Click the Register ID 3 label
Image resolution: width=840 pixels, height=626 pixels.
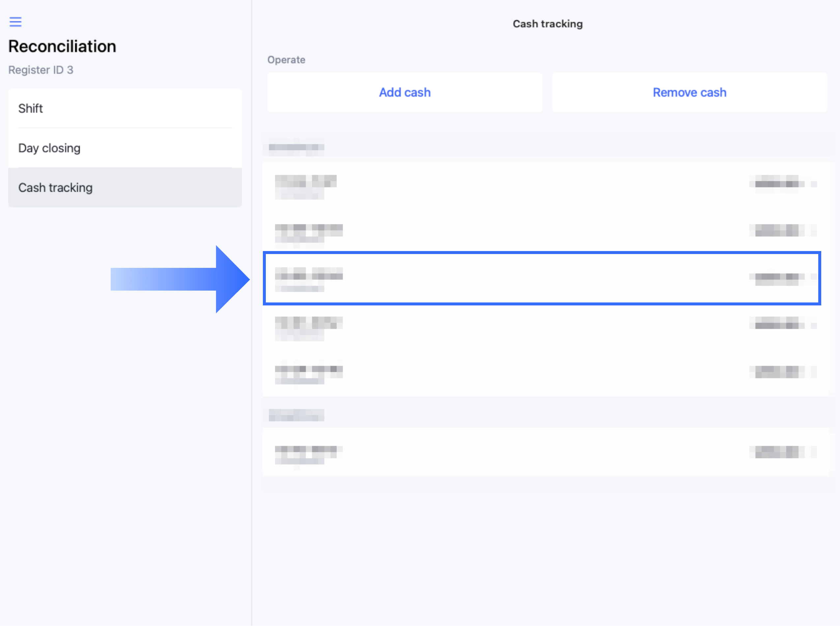[x=41, y=70]
